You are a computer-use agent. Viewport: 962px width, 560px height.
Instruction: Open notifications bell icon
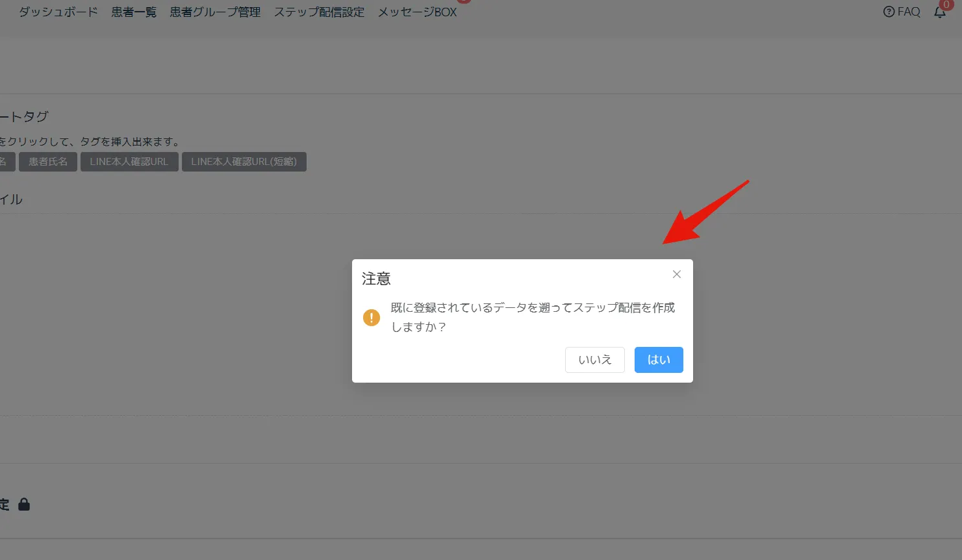tap(940, 12)
